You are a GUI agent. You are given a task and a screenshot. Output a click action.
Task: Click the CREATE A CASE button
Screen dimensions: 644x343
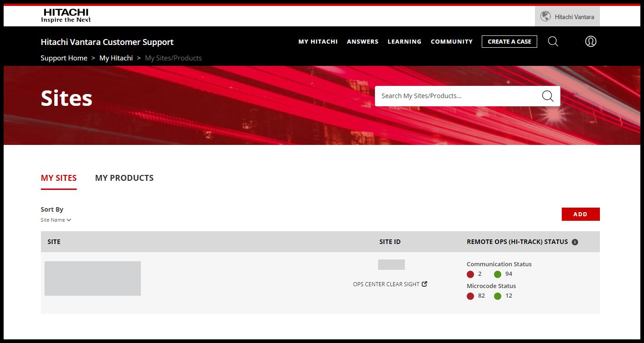pyautogui.click(x=509, y=41)
